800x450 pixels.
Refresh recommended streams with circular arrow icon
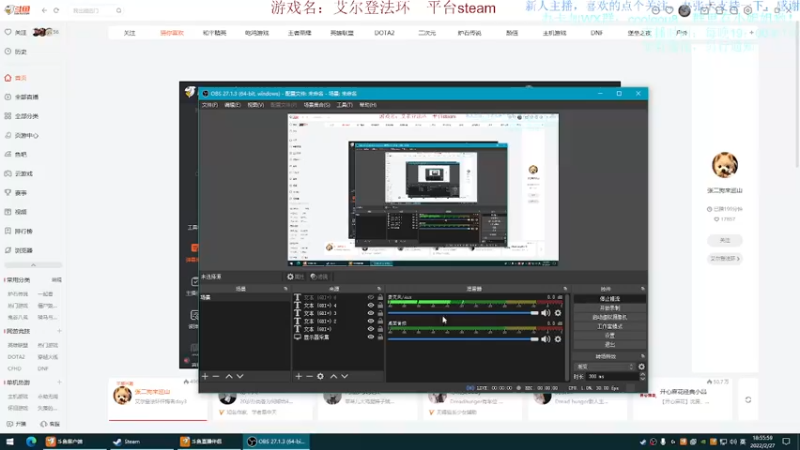coord(748,400)
